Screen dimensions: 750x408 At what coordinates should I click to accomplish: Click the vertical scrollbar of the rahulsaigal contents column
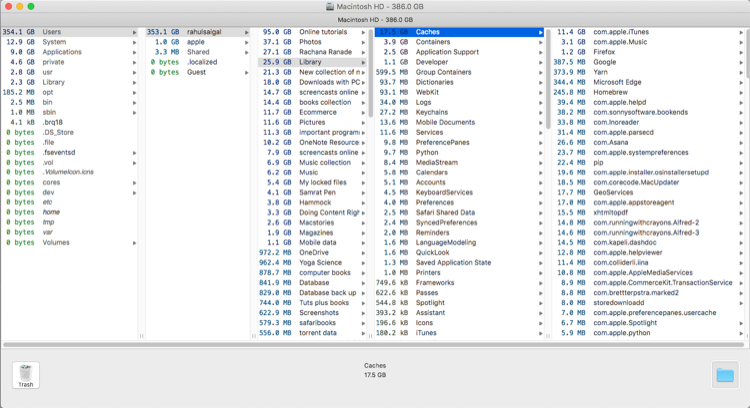click(x=370, y=73)
